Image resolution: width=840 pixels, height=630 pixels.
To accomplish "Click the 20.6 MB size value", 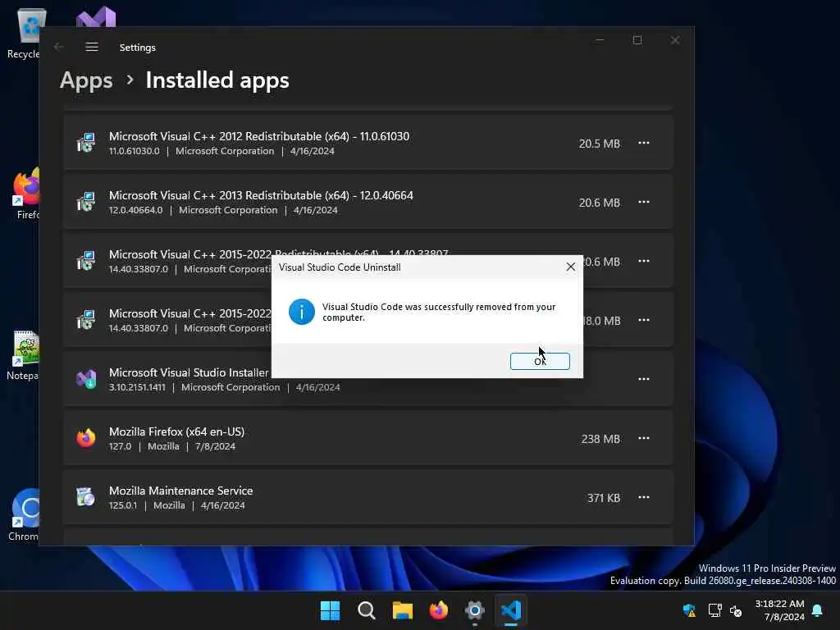I will point(599,203).
